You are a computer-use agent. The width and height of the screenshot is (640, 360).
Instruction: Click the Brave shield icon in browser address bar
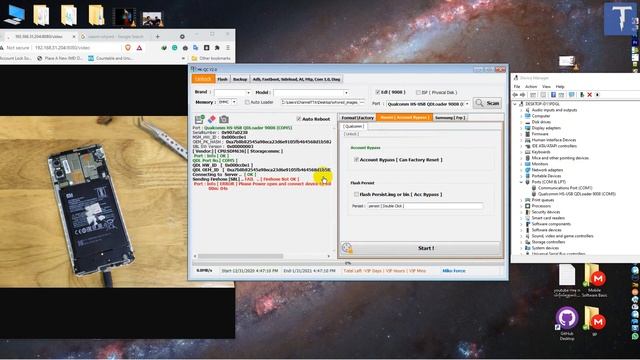coord(128,48)
